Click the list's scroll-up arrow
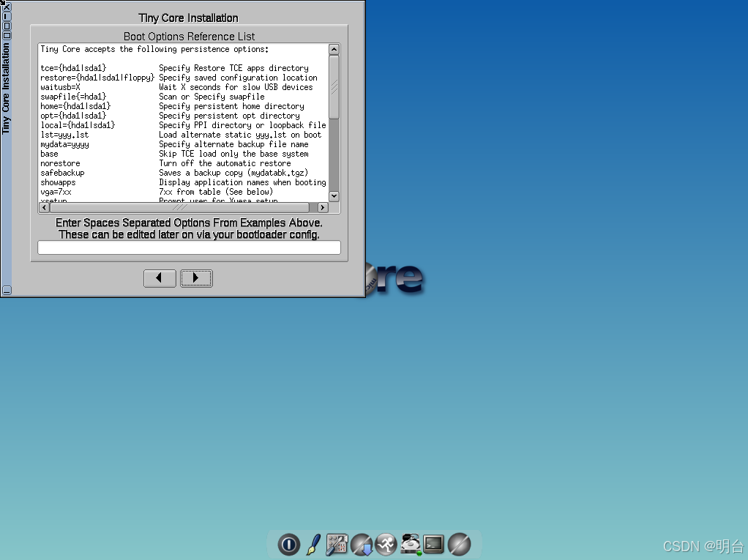 click(x=334, y=49)
